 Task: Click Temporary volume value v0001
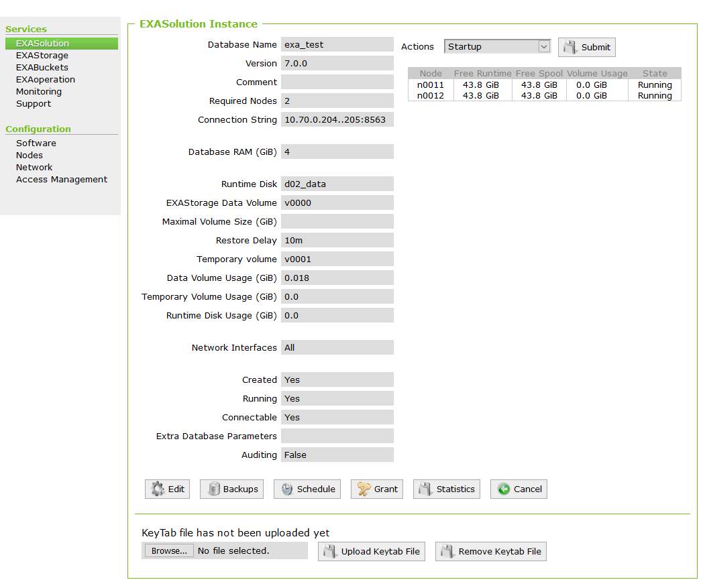[337, 259]
